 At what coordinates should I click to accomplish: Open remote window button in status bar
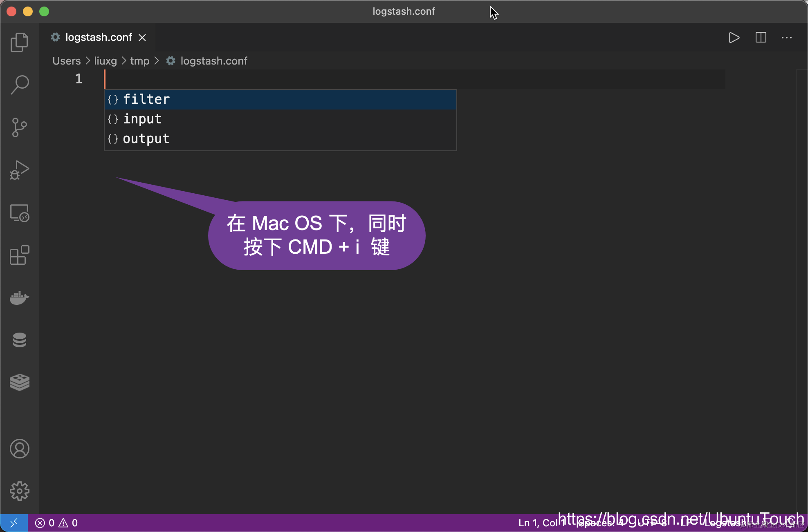14,523
